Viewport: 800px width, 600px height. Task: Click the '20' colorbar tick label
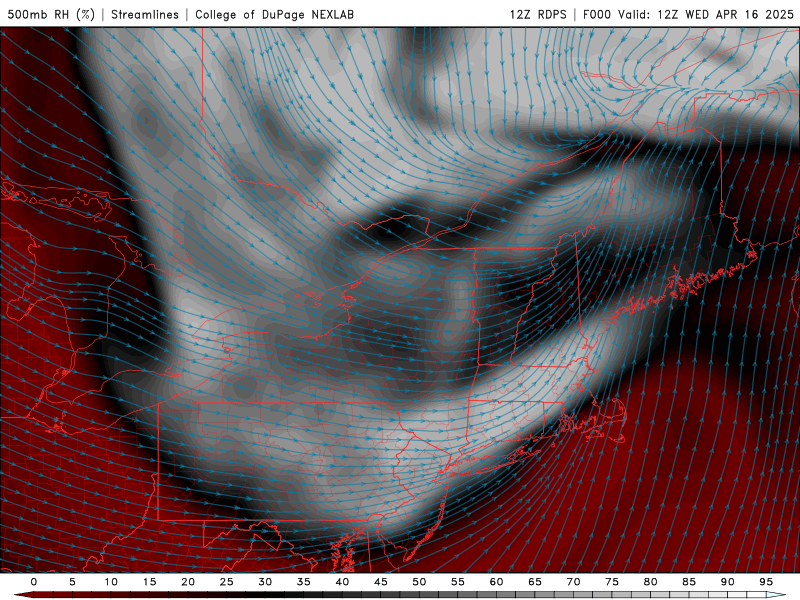188,582
